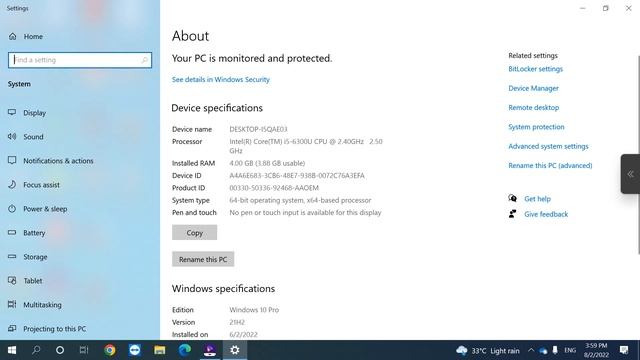
Task: Open Cortana circle on taskbar
Action: 60,350
